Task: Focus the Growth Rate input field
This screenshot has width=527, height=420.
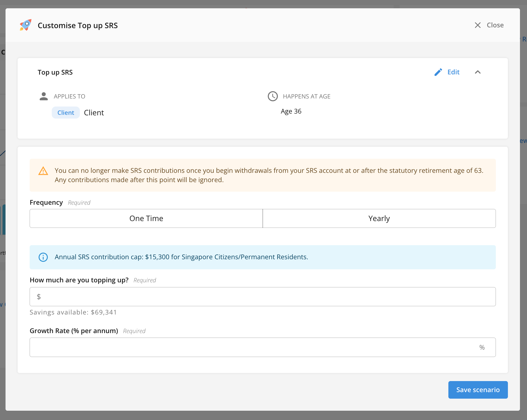Action: 262,347
